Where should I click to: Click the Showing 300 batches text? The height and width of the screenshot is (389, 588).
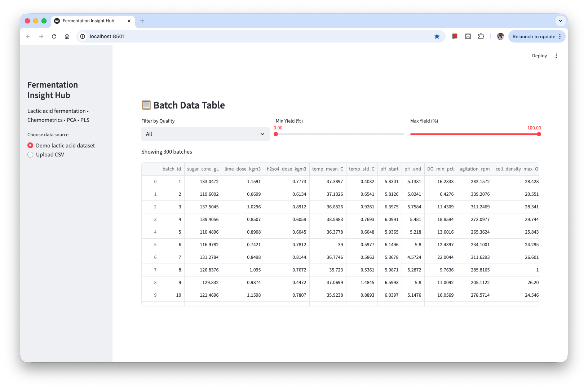pos(167,152)
